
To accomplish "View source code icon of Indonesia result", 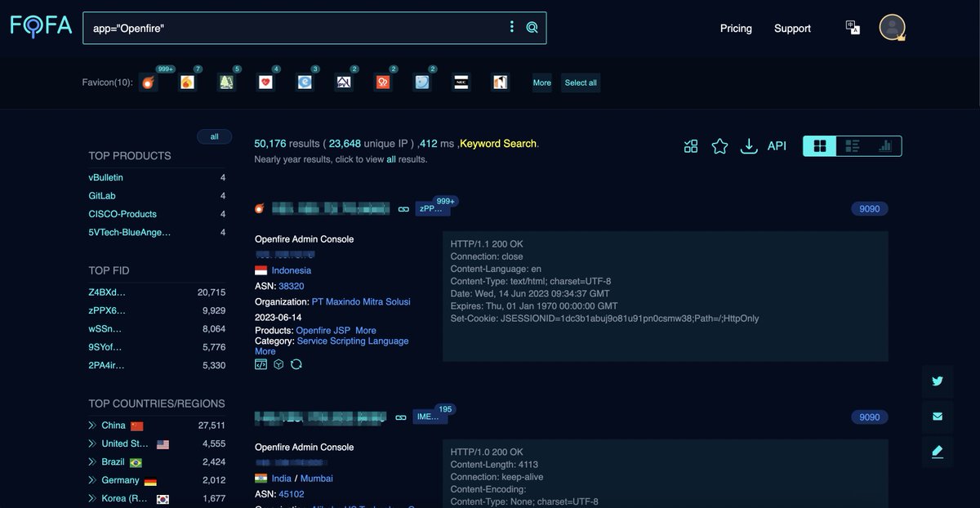I will click(x=261, y=364).
